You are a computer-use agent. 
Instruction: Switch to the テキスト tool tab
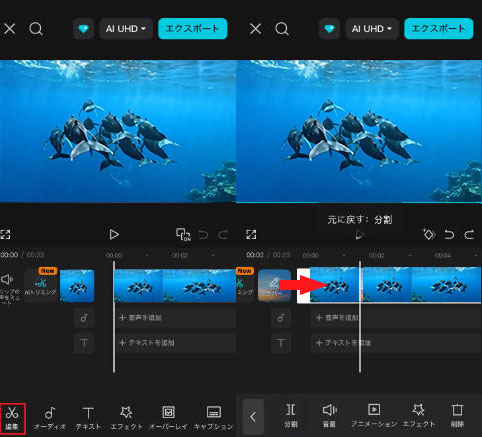pyautogui.click(x=88, y=418)
